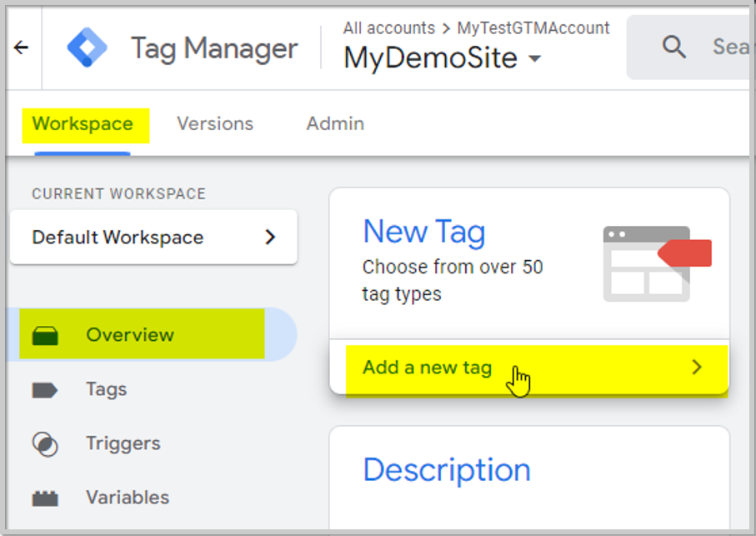Focus the search input field

tap(689, 47)
